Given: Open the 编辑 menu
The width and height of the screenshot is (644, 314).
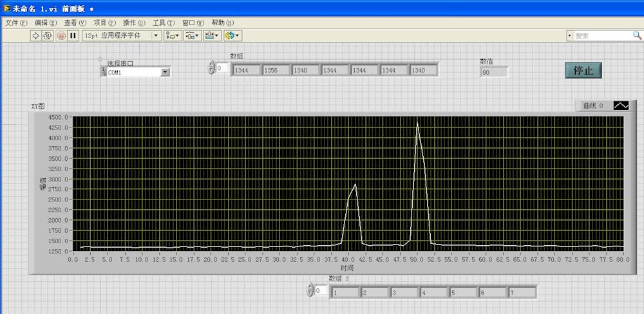Looking at the screenshot, I should click(46, 23).
